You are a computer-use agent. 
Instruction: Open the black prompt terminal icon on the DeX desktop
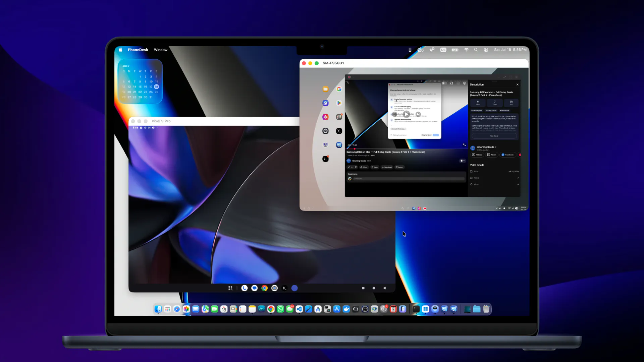coord(325,159)
